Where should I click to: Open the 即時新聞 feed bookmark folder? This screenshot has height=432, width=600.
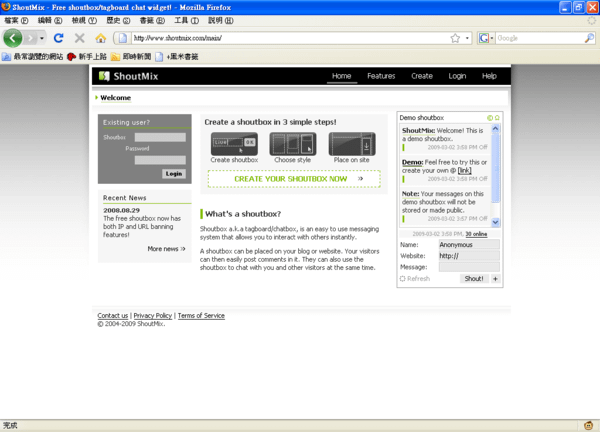131,57
